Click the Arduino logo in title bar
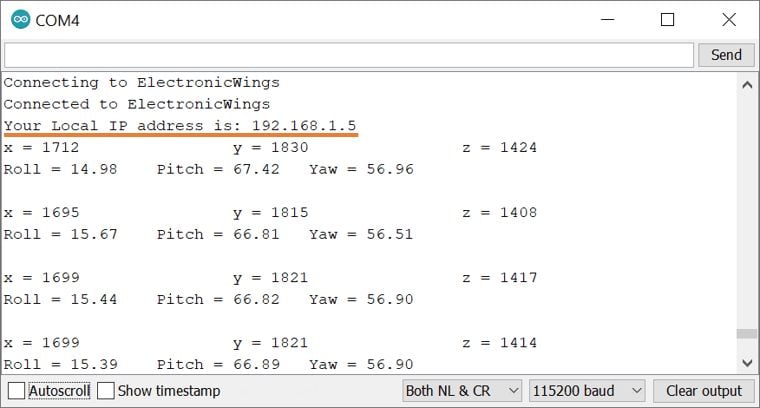The image size is (760, 408). pos(20,20)
